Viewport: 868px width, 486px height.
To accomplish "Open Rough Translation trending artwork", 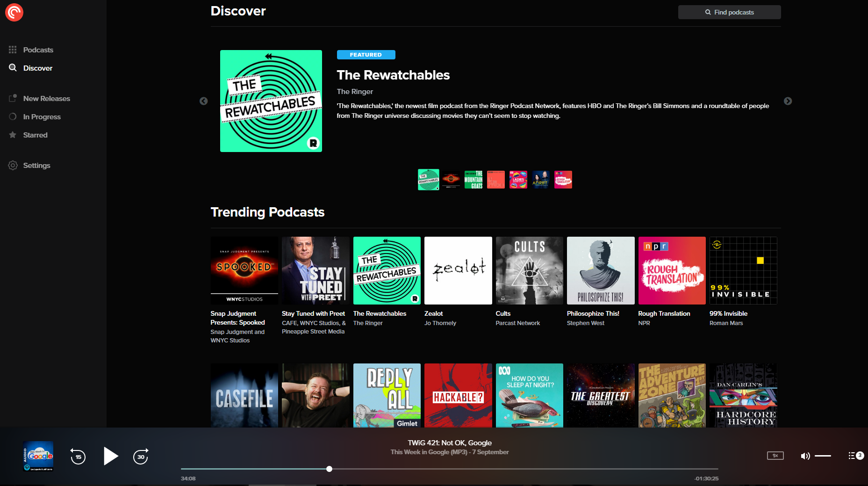I will (x=672, y=270).
